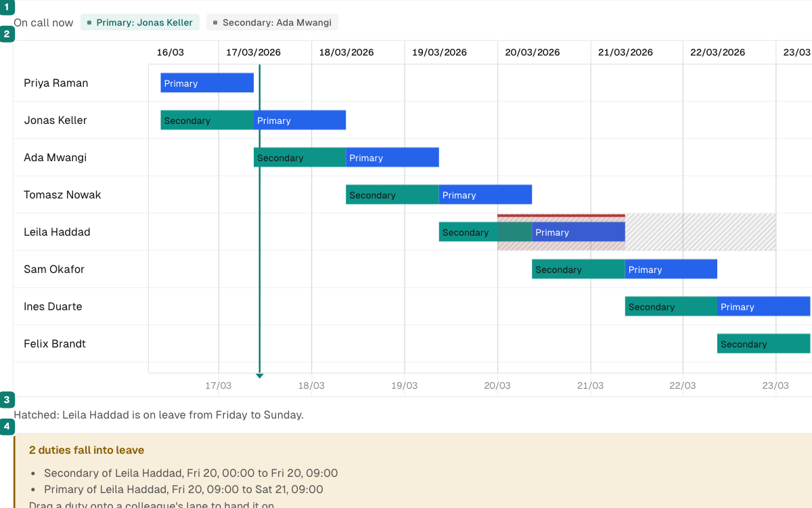Image resolution: width=812 pixels, height=508 pixels.
Task: Click the "On call now" label
Action: [43, 22]
